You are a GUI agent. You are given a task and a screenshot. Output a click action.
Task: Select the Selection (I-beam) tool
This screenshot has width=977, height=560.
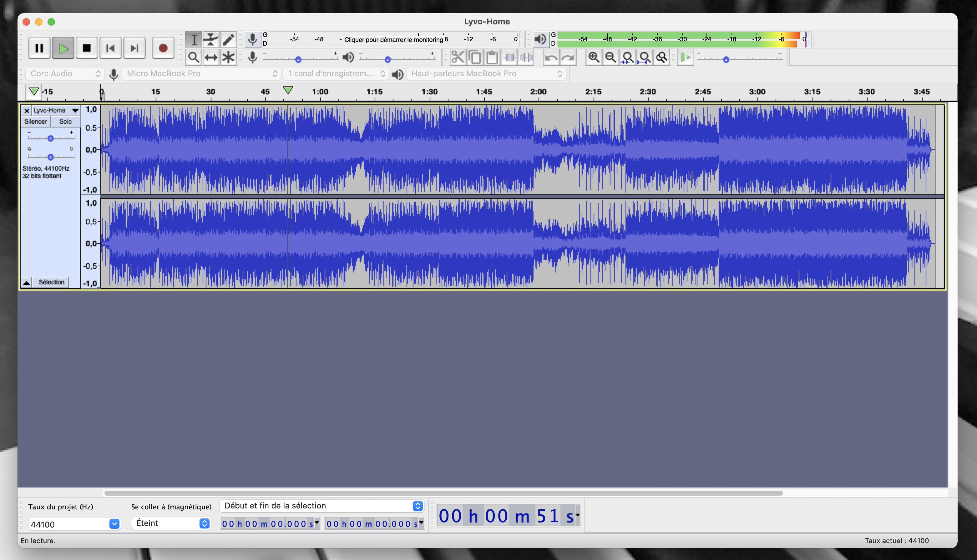[x=194, y=39]
